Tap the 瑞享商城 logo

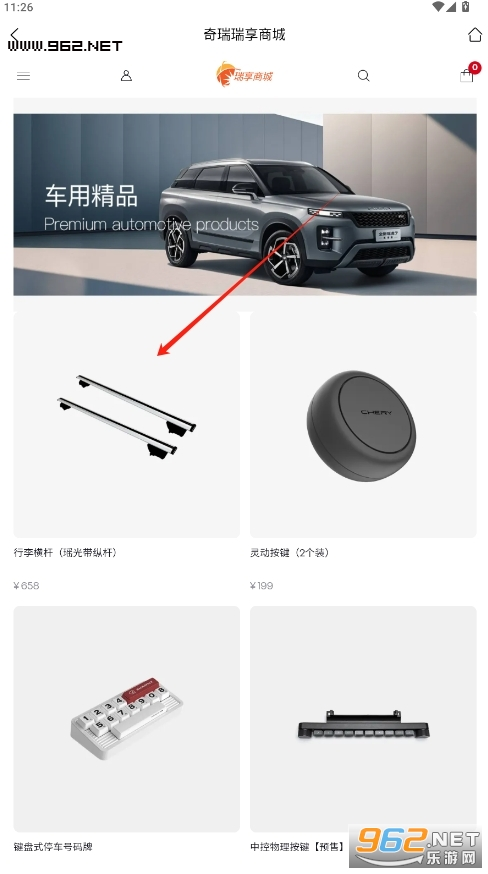[x=244, y=75]
